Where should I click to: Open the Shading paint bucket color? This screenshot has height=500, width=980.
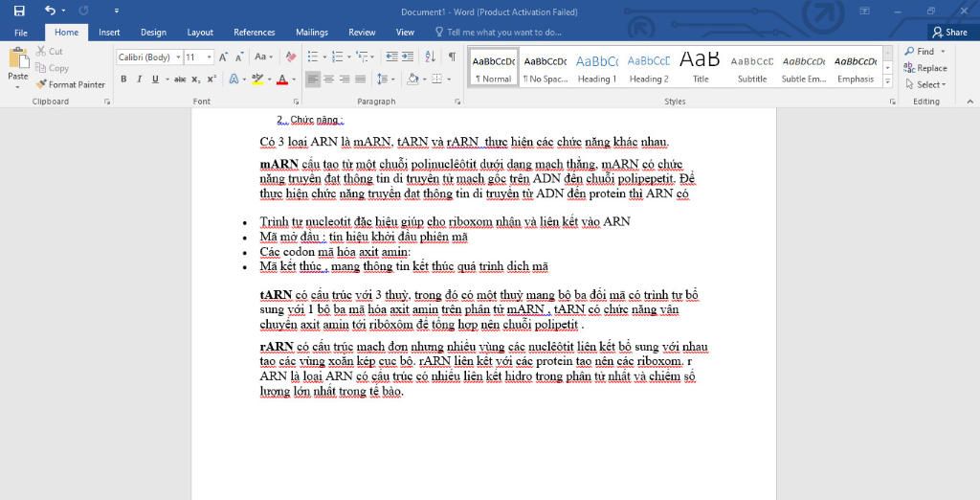point(412,79)
